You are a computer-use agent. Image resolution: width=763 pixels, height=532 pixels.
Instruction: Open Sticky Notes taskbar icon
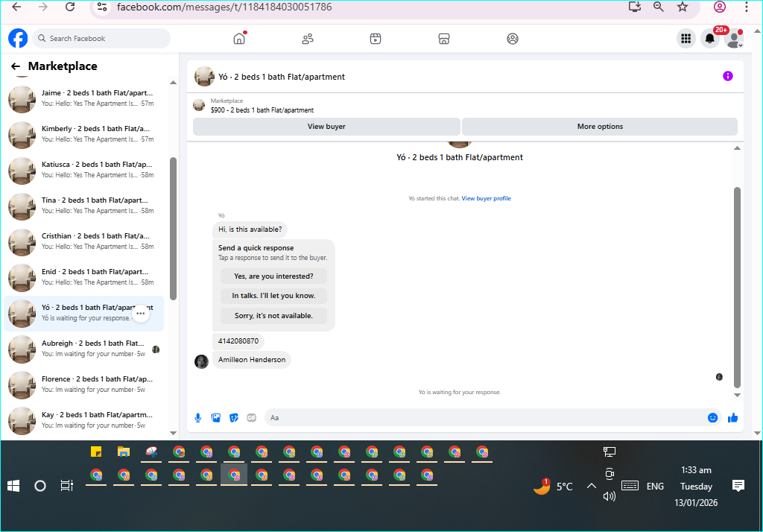[x=96, y=452]
